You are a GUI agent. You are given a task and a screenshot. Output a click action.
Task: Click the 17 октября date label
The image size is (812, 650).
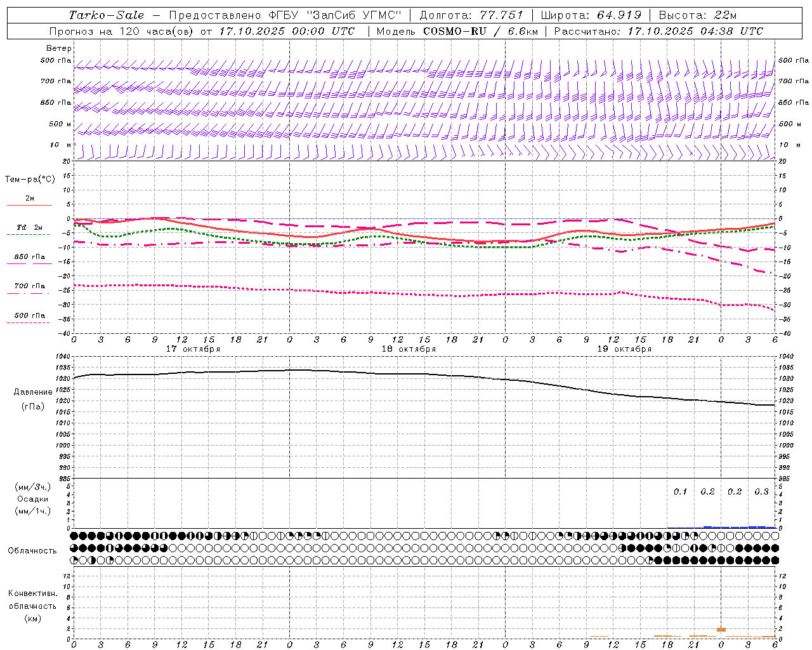(x=193, y=349)
